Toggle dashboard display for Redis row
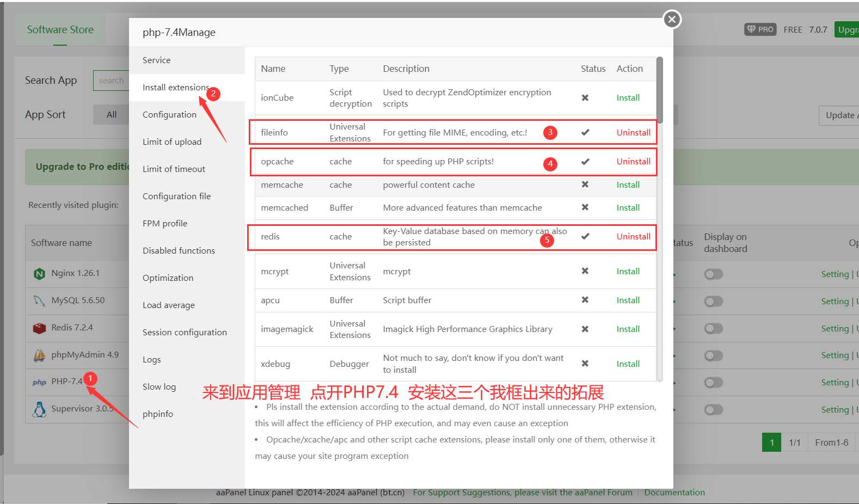 714,328
